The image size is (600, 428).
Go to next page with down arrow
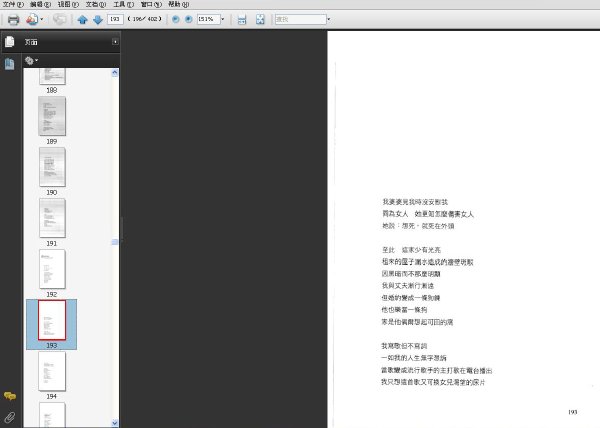[98, 20]
